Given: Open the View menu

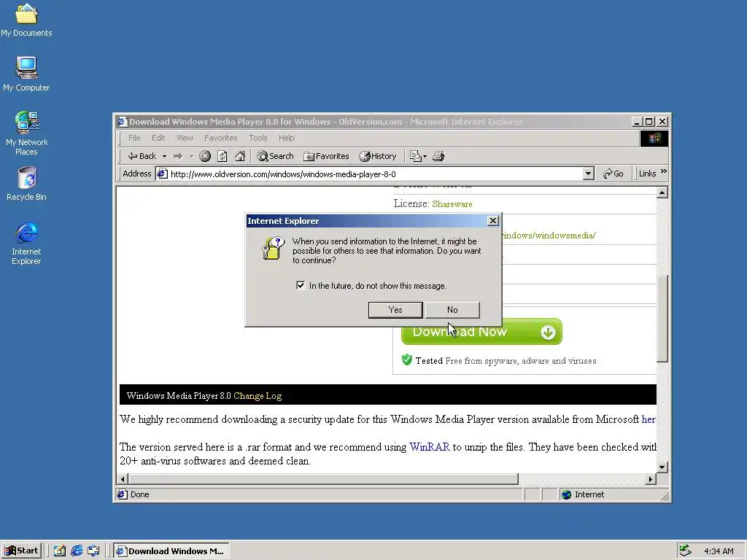Looking at the screenshot, I should [185, 138].
